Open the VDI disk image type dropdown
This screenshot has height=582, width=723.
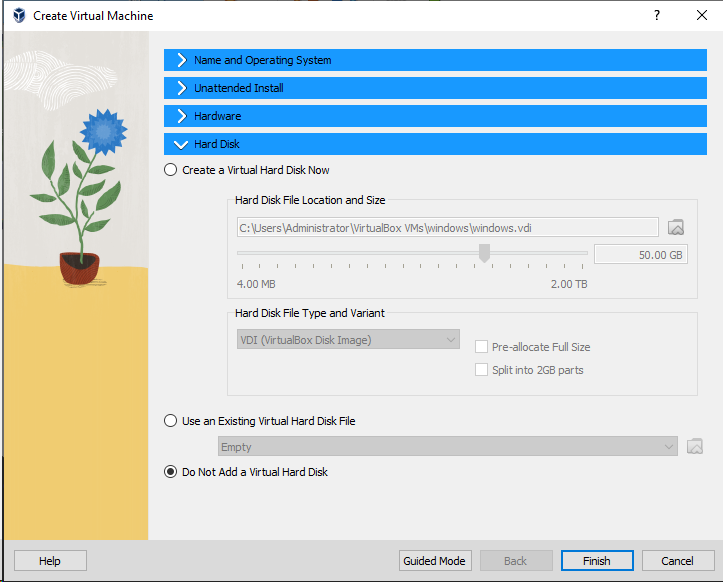click(347, 340)
